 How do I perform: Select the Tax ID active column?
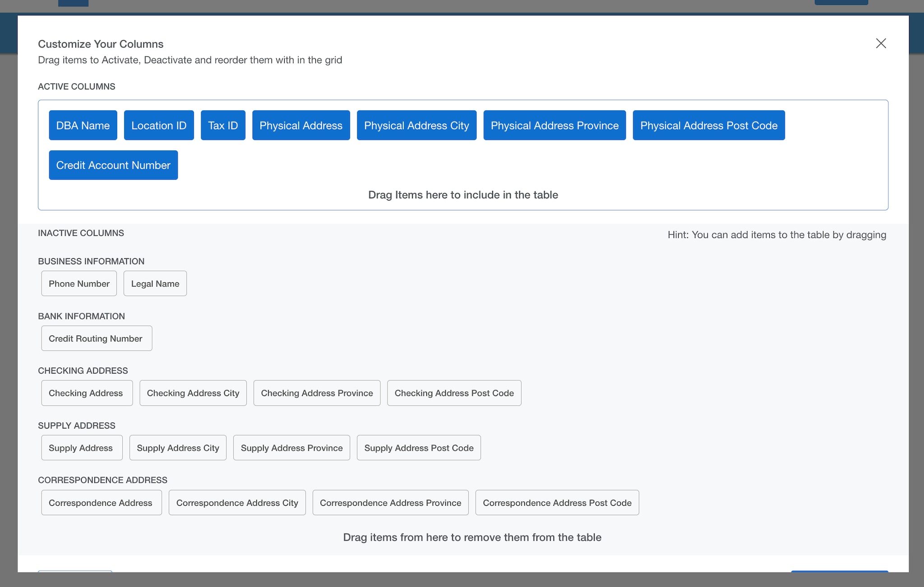tap(223, 125)
